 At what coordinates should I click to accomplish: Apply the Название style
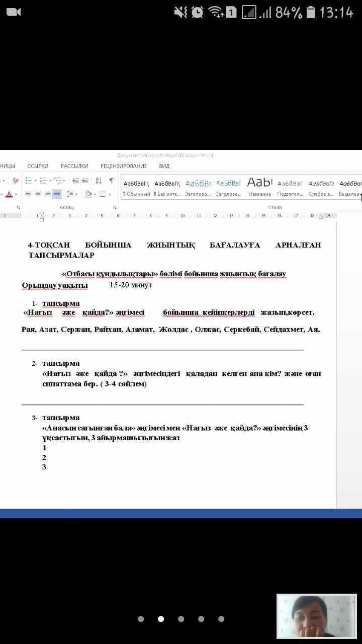point(259,188)
